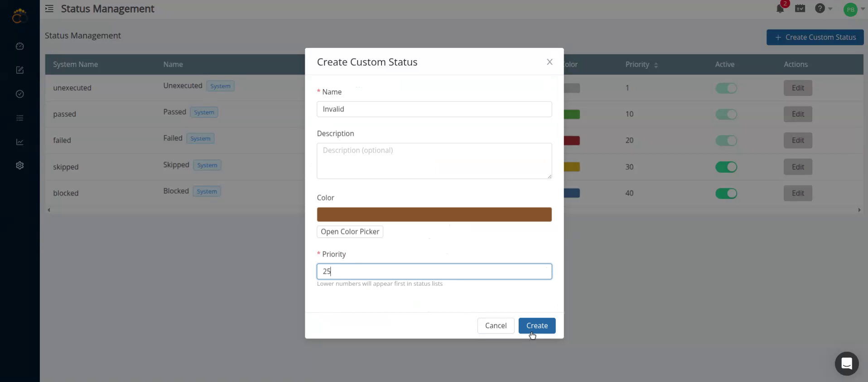
Task: Toggle the Active switch for unexecuted status
Action: [x=726, y=88]
